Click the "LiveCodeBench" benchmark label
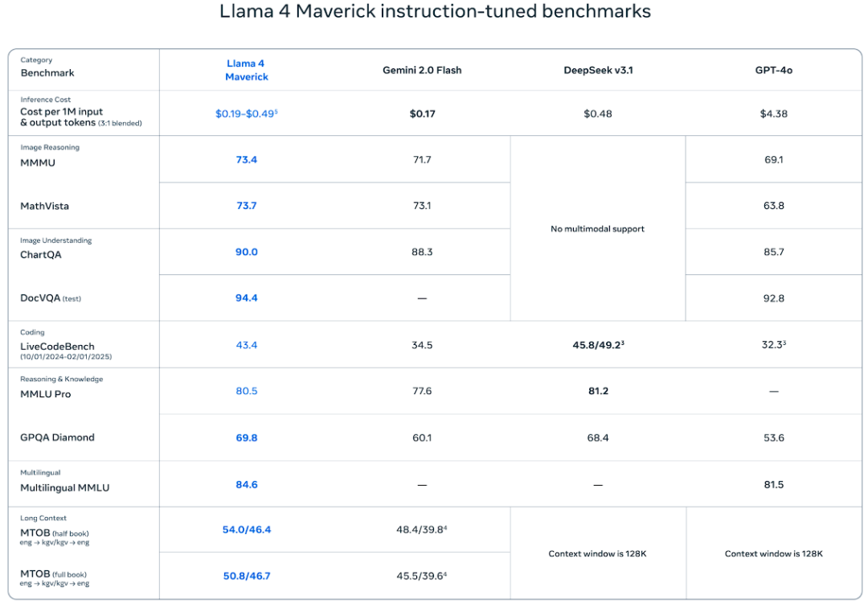Screen dimensions: 868x604 58,347
